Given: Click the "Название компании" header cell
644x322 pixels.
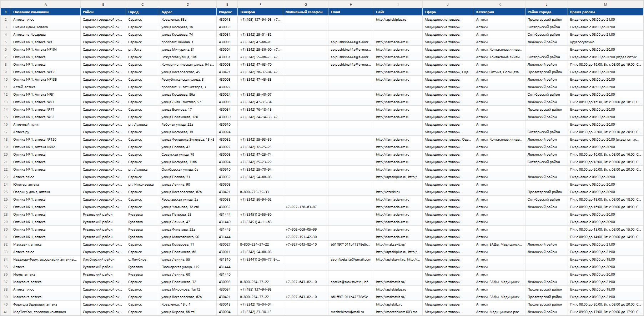Looking at the screenshot, I should (x=46, y=12).
